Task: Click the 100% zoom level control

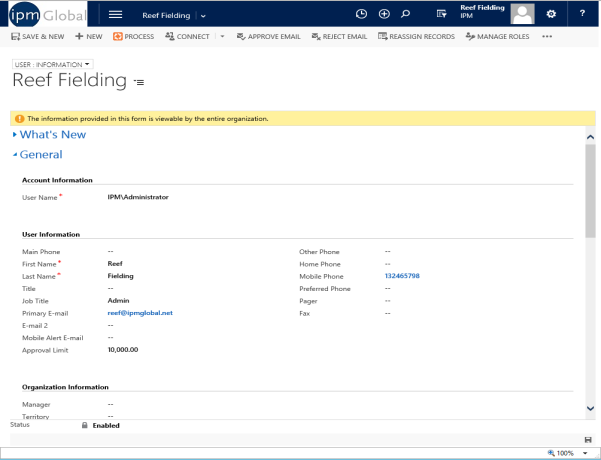Action: pos(561,453)
